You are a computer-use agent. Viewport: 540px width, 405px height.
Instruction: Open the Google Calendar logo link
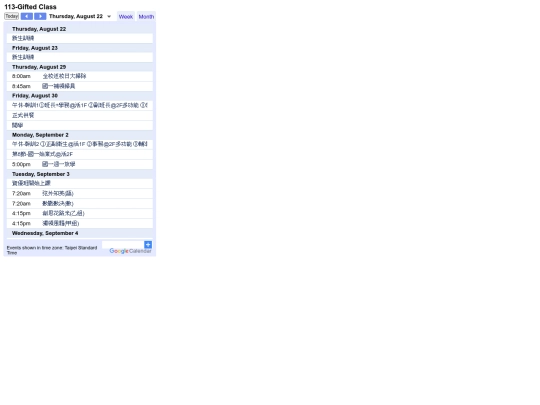point(130,251)
